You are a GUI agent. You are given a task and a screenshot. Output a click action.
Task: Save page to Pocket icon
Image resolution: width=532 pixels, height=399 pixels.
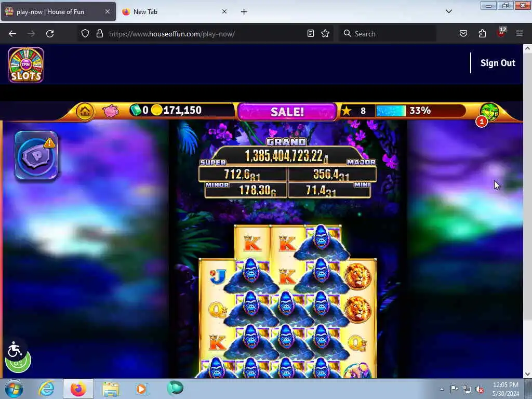click(x=463, y=34)
